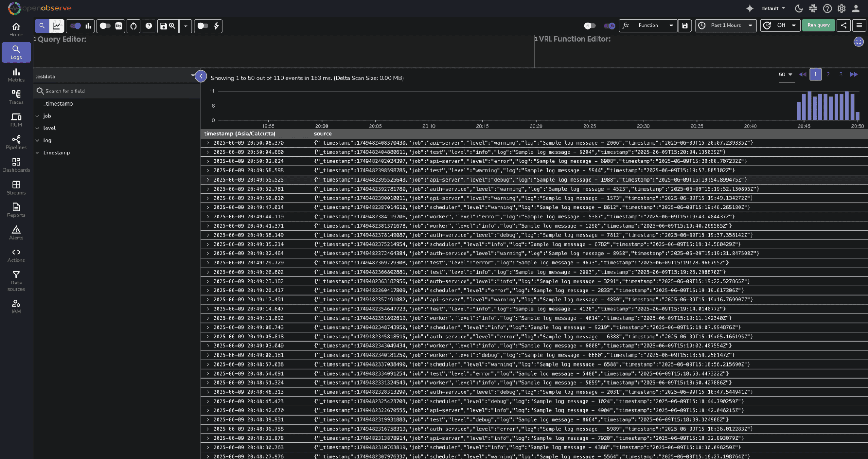Collapse the field list panel
Screen dimensions: 868x459
point(201,76)
